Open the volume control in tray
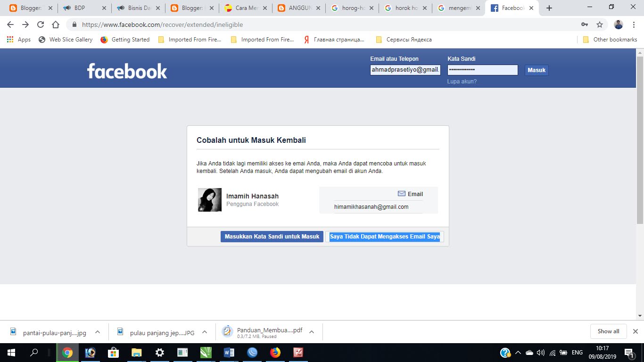The width and height of the screenshot is (644, 362). tap(540, 353)
